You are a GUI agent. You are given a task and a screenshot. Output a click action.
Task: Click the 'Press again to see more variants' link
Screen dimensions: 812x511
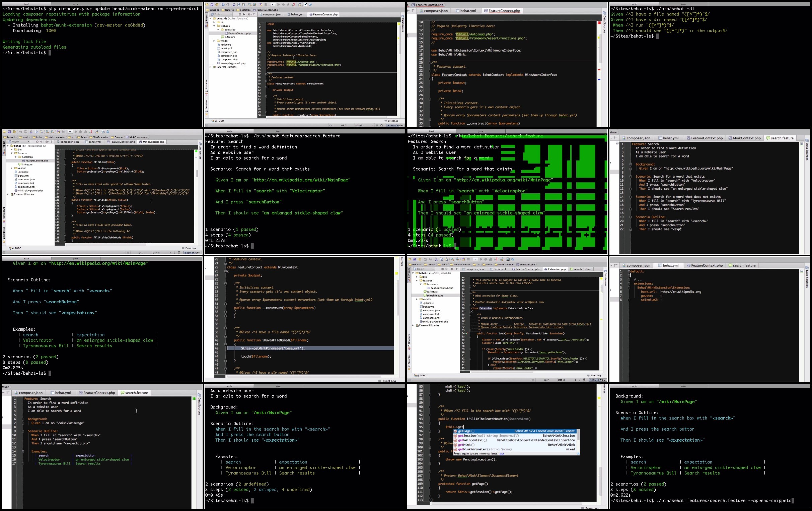[502, 454]
